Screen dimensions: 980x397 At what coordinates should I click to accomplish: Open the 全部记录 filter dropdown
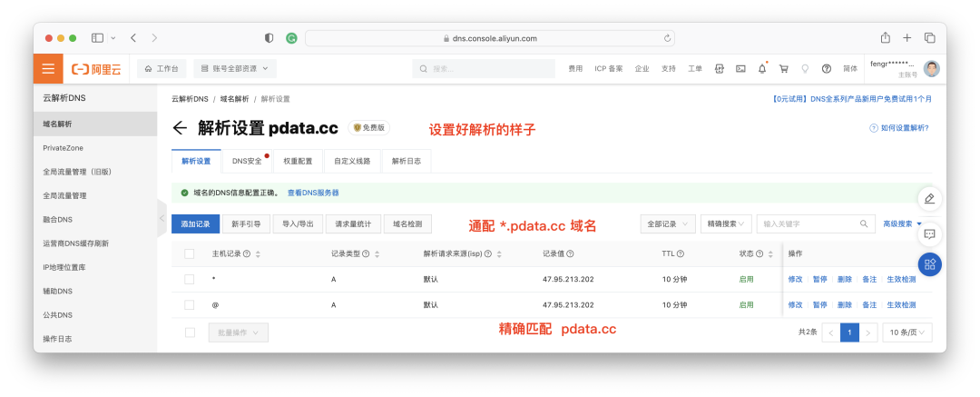pyautogui.click(x=668, y=223)
